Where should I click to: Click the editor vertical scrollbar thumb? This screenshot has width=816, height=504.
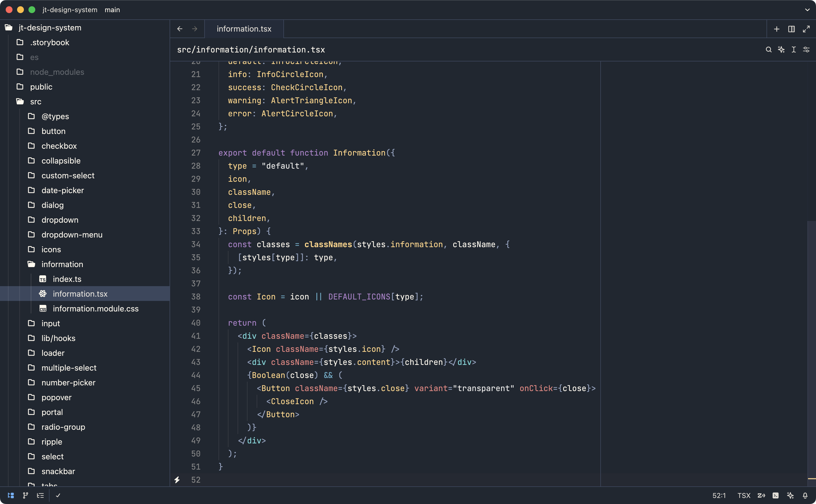(812, 353)
